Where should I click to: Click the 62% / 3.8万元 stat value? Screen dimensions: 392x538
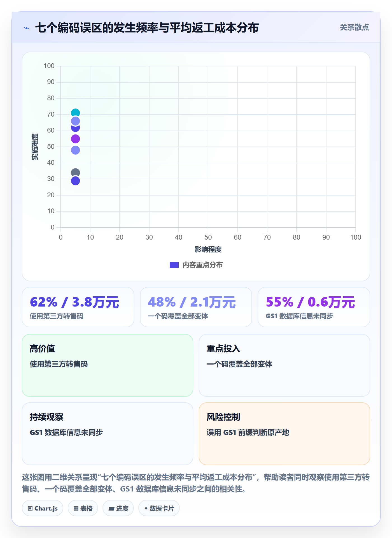pyautogui.click(x=74, y=302)
